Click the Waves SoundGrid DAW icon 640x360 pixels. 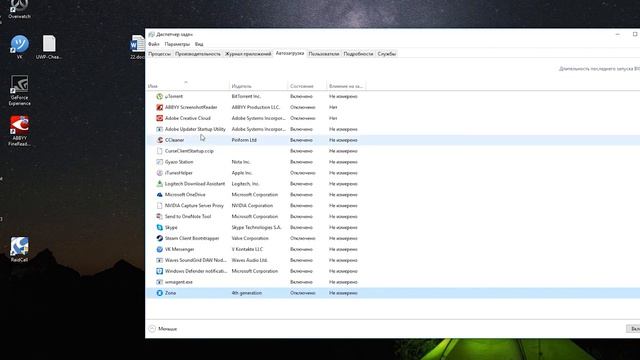click(160, 260)
